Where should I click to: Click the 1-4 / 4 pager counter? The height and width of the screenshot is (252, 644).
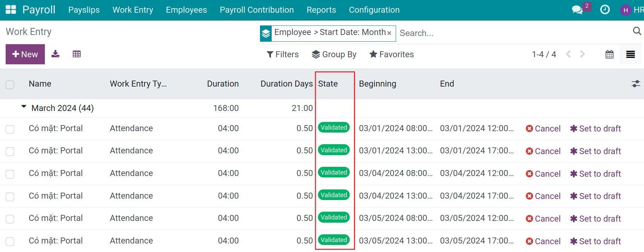(544, 54)
